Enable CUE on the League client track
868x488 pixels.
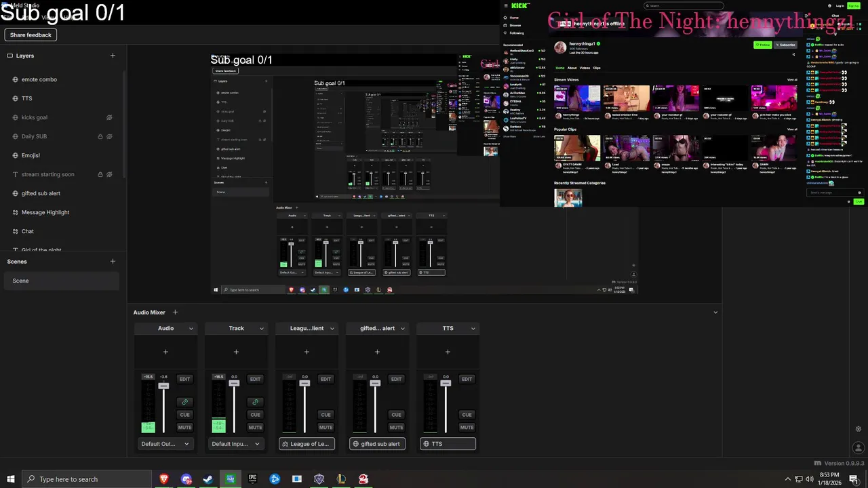tap(325, 414)
